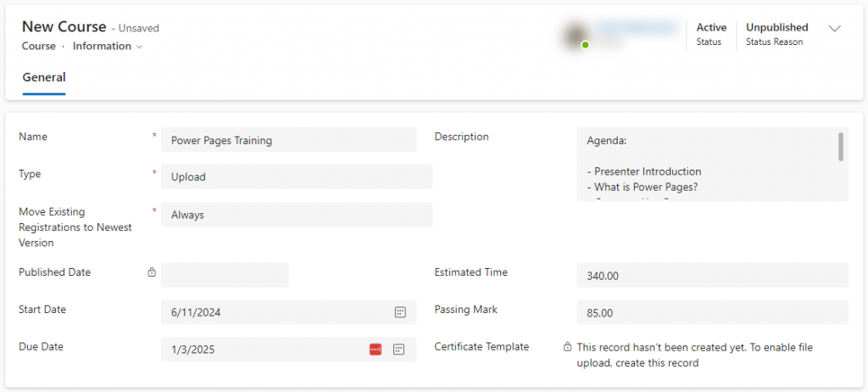The width and height of the screenshot is (868, 392).
Task: Click the red icon in Due Date
Action: point(376,350)
